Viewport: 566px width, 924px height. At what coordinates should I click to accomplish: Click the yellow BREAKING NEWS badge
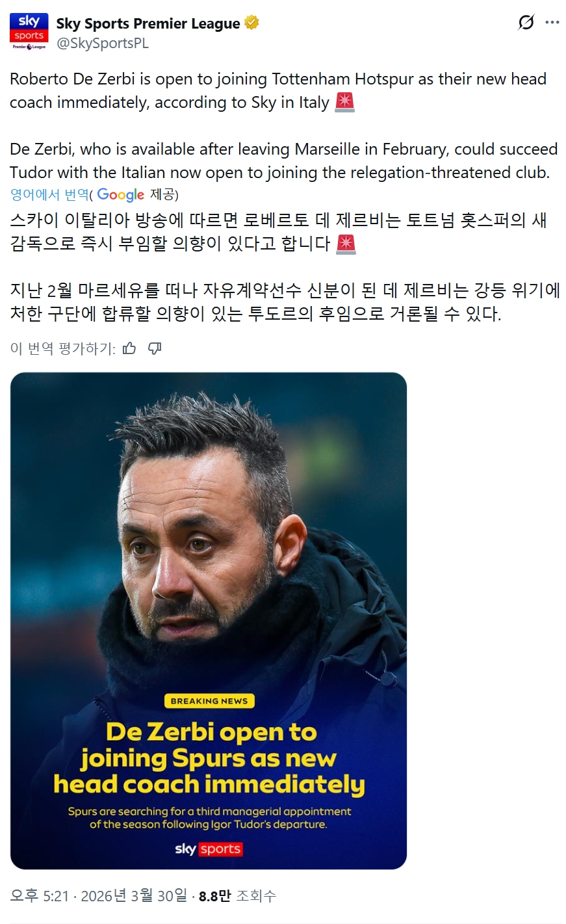click(x=209, y=701)
